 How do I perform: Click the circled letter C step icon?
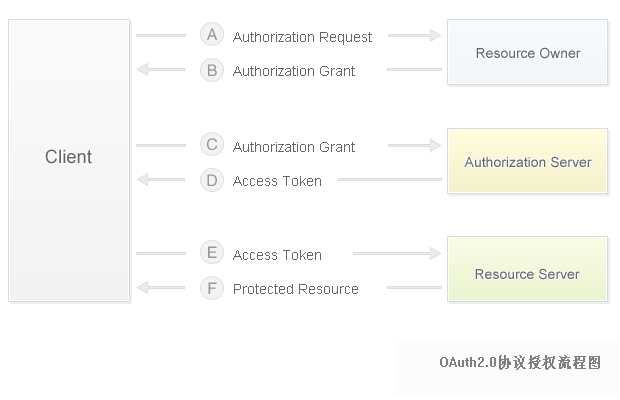coord(211,145)
